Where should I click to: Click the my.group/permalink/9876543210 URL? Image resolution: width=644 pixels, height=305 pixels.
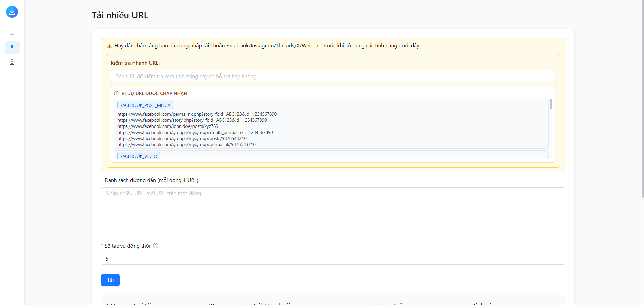tap(186, 144)
